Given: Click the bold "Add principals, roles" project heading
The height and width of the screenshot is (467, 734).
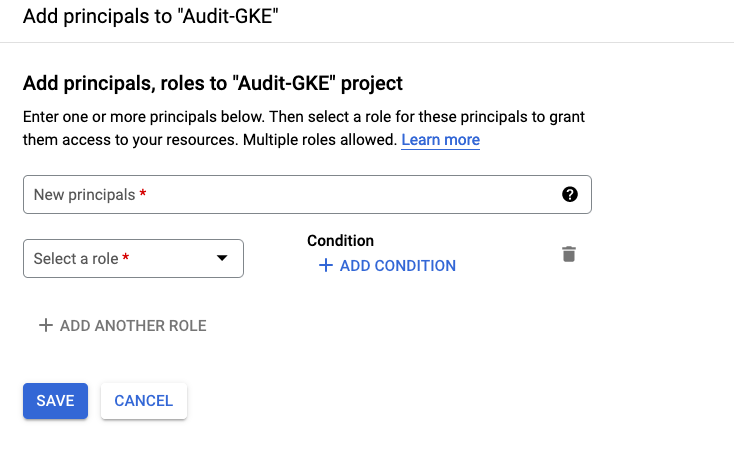Looking at the screenshot, I should click(212, 83).
